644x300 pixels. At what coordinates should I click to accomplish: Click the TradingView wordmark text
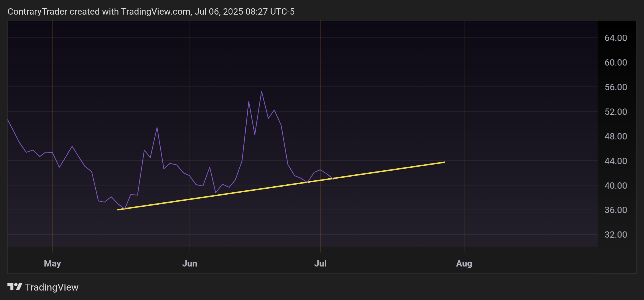tap(52, 287)
